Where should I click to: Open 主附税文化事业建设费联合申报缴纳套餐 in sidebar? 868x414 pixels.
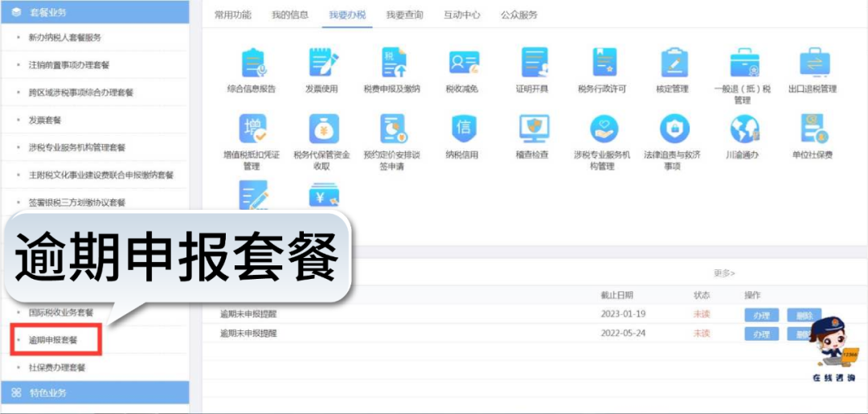coord(101,175)
